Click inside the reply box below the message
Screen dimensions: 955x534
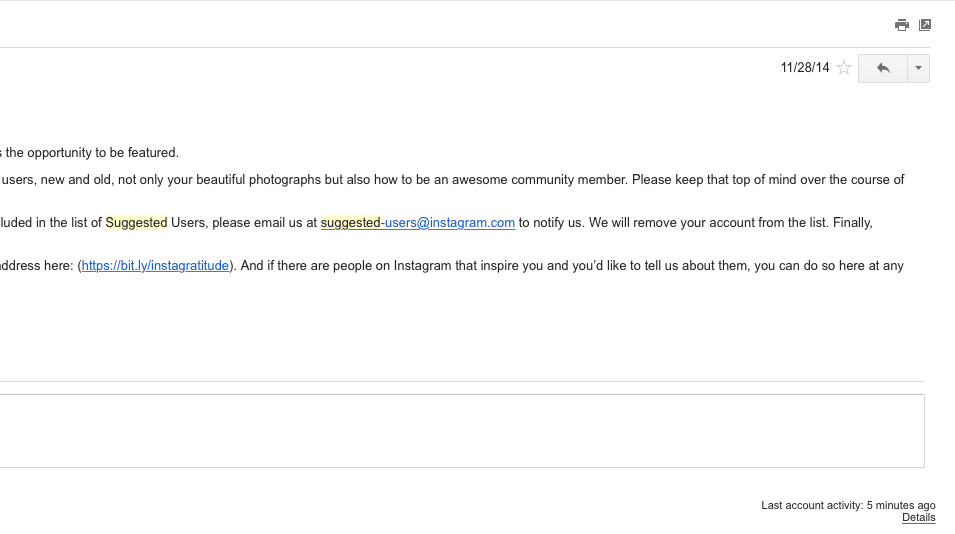coord(462,431)
